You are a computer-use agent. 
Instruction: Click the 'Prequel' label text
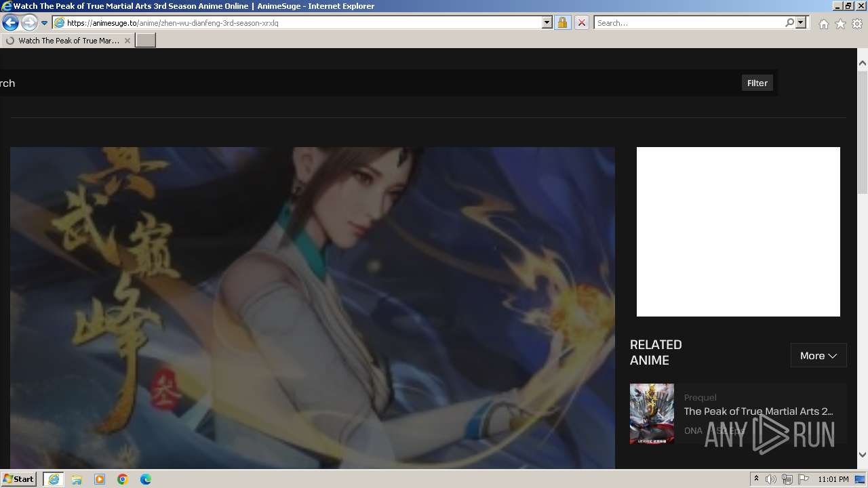click(700, 397)
